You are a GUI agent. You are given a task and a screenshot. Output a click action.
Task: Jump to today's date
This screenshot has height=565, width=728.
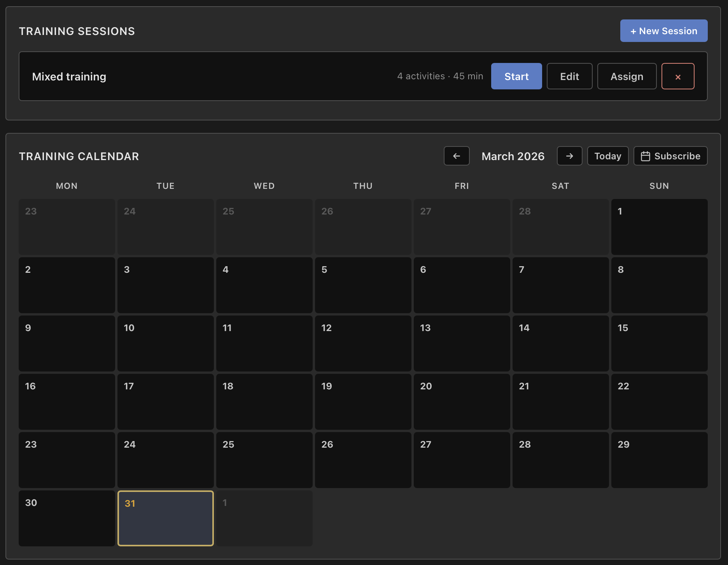pyautogui.click(x=607, y=156)
